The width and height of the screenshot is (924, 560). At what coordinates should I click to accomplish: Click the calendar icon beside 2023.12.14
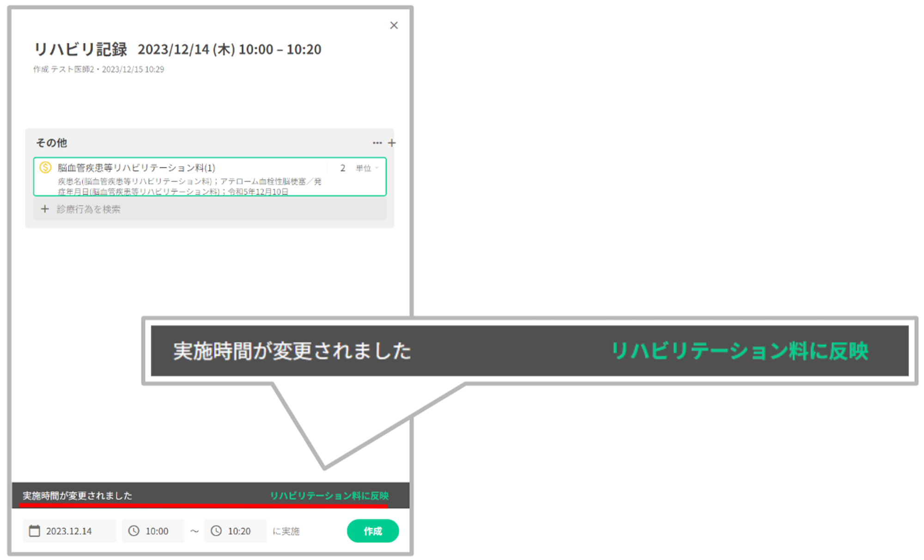(x=35, y=531)
